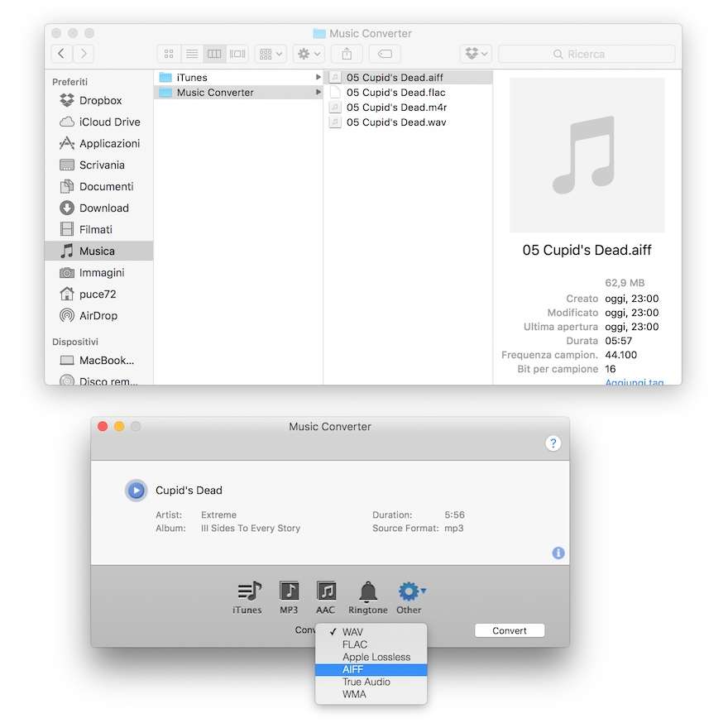The image size is (728, 723).
Task: Open Filmati in the sidebar
Action: point(99,229)
